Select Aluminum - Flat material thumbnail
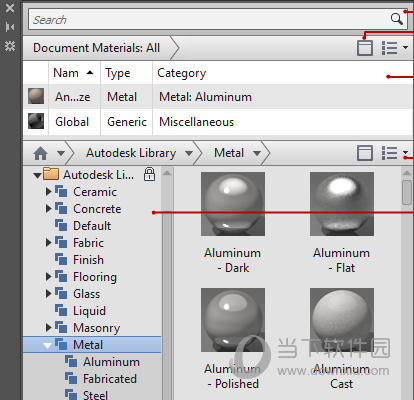The width and height of the screenshot is (414, 400). [342, 204]
